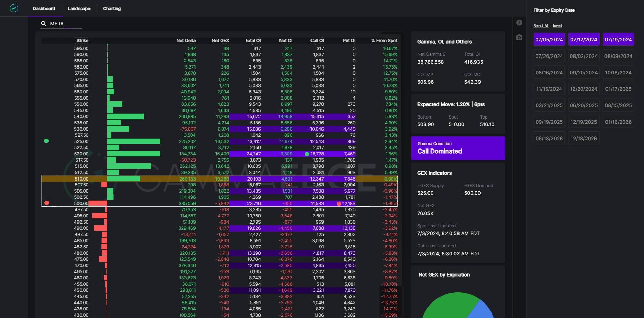The width and height of the screenshot is (644, 318).
Task: Deselect the 07/05/2024 expiry
Action: click(549, 39)
